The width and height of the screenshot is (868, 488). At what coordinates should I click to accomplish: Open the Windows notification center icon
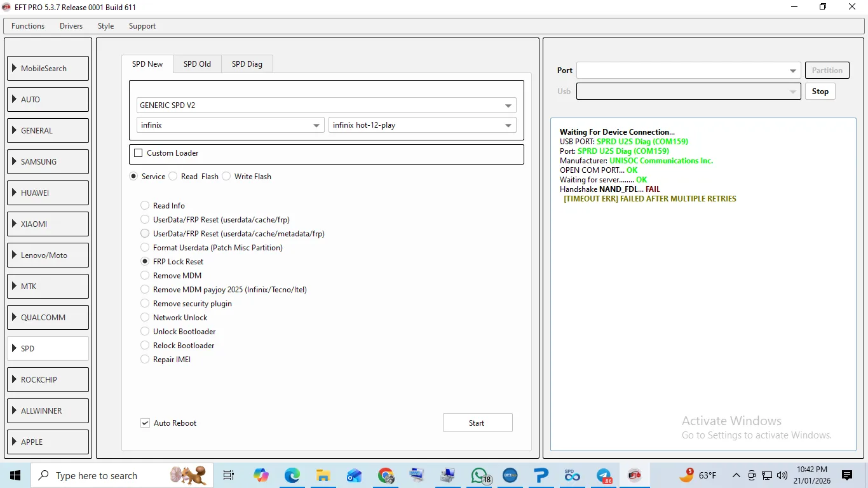point(846,475)
